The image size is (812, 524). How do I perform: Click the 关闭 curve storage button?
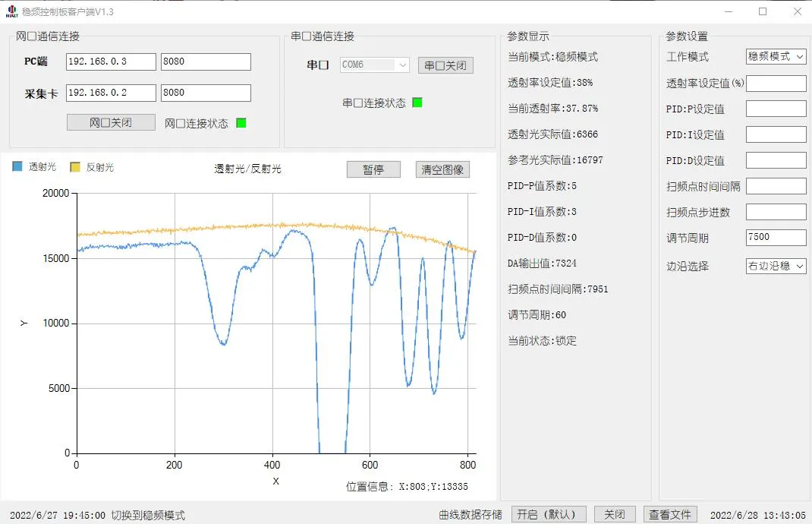pos(614,514)
